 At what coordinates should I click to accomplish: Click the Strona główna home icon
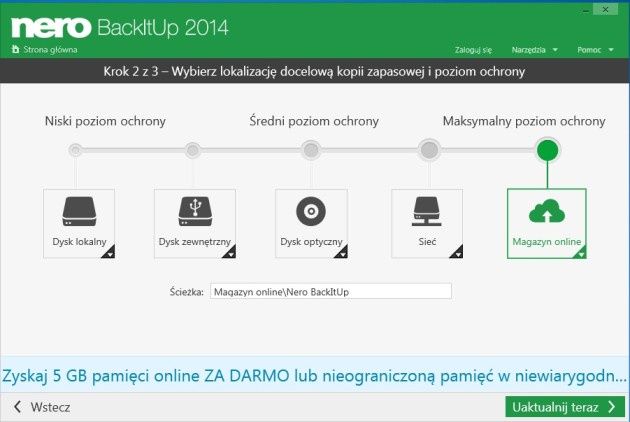tap(15, 49)
